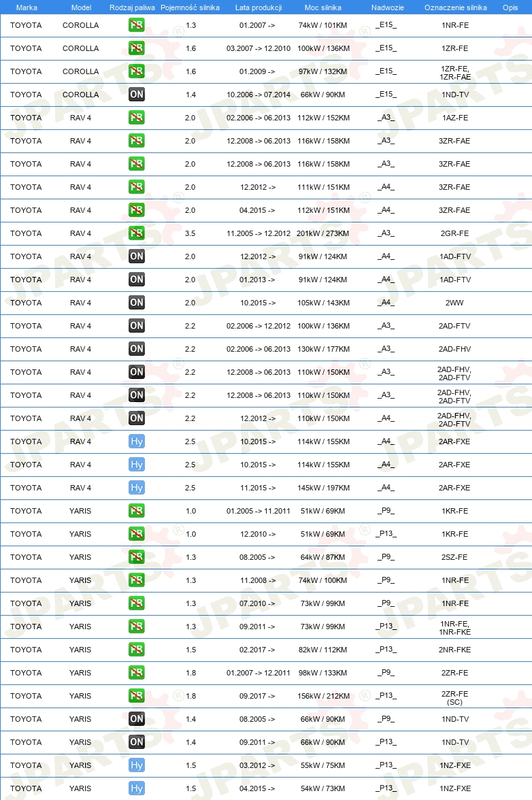Image resolution: width=532 pixels, height=800 pixels.
Task: Click production years 01.2005 -> 11.2011
Action: pyautogui.click(x=259, y=511)
